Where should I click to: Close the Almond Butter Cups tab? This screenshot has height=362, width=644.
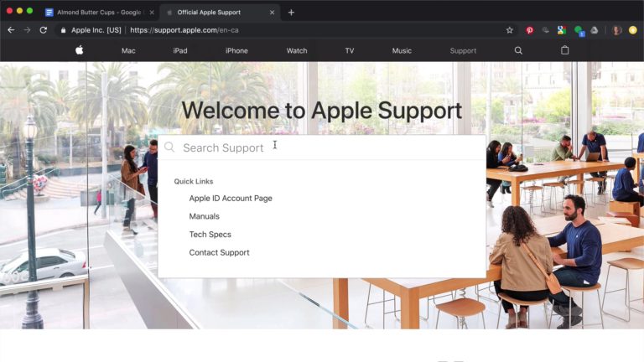(152, 13)
